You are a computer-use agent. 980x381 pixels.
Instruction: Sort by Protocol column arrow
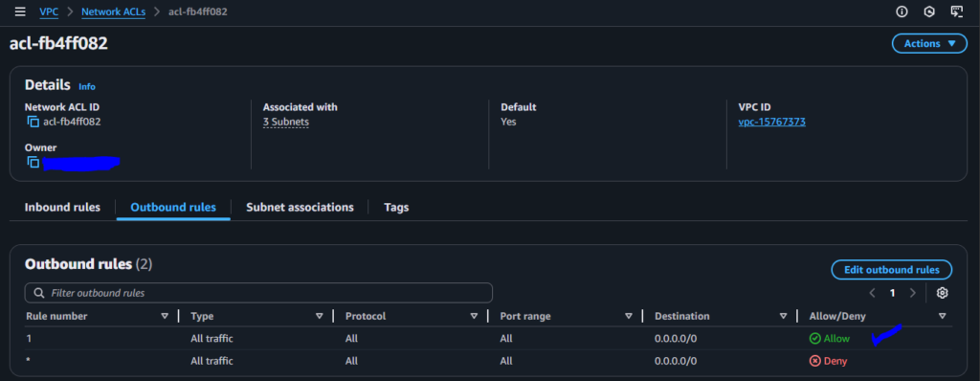click(474, 316)
